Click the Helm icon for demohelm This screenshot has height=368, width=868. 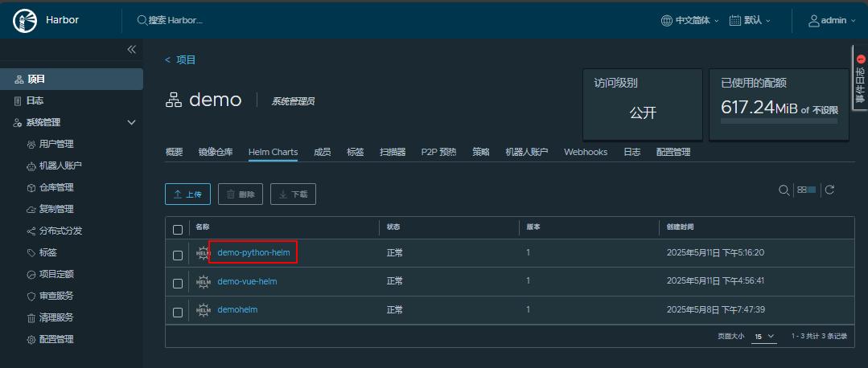click(x=204, y=310)
